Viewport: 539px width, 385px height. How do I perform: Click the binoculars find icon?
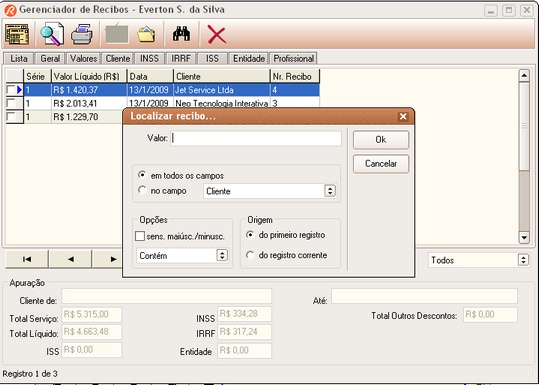(x=181, y=34)
